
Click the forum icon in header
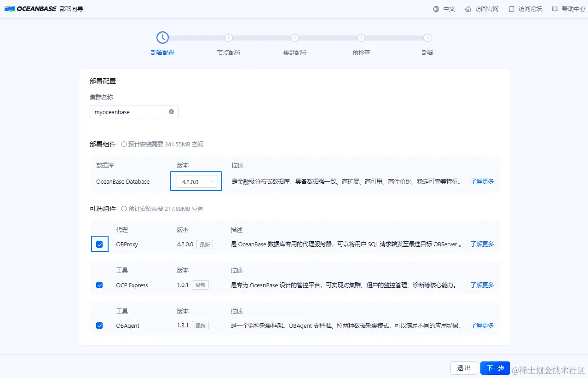point(511,9)
